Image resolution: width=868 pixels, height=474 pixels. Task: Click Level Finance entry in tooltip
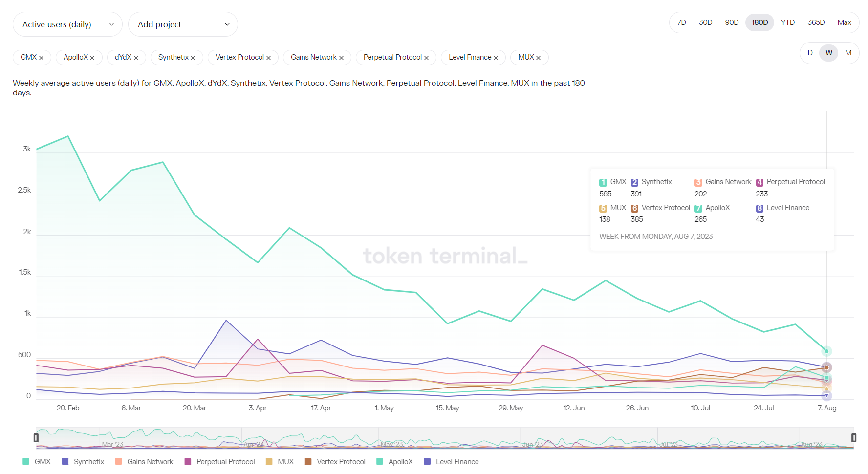[x=783, y=208]
